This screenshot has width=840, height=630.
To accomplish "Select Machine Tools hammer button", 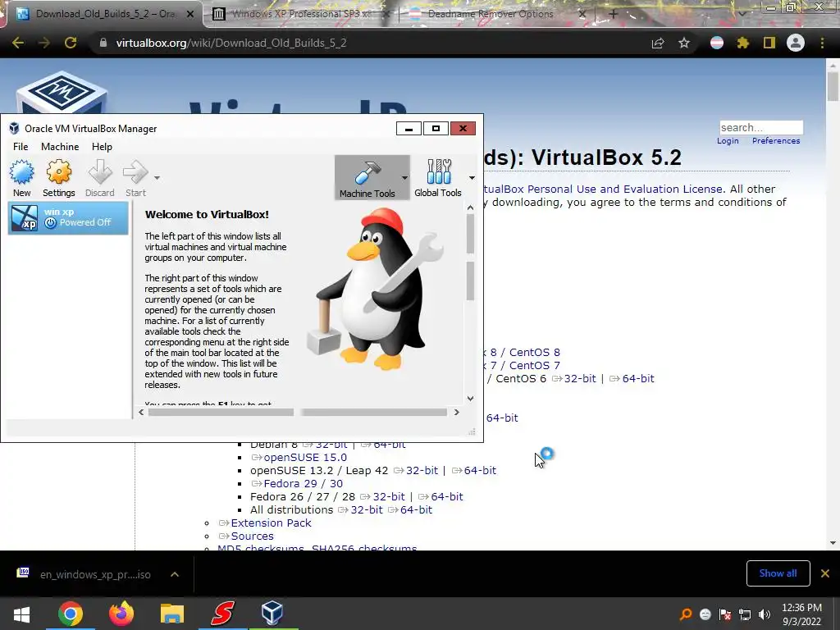I will pos(367,178).
